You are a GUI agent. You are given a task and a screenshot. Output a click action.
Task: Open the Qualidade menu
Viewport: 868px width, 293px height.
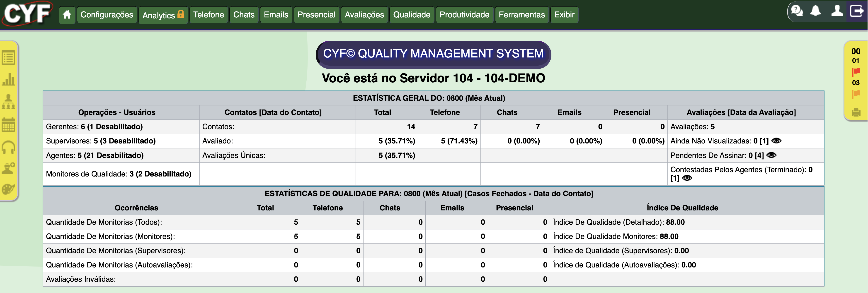[412, 15]
